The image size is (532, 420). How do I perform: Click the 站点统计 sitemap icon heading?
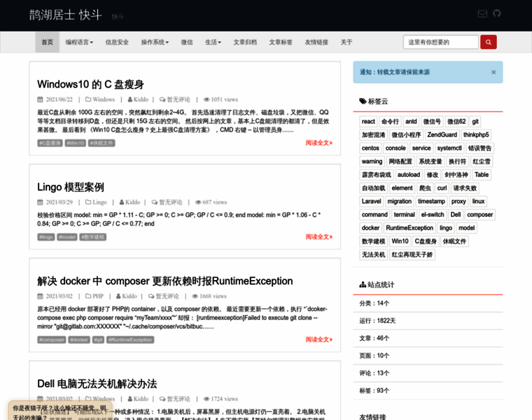(363, 285)
